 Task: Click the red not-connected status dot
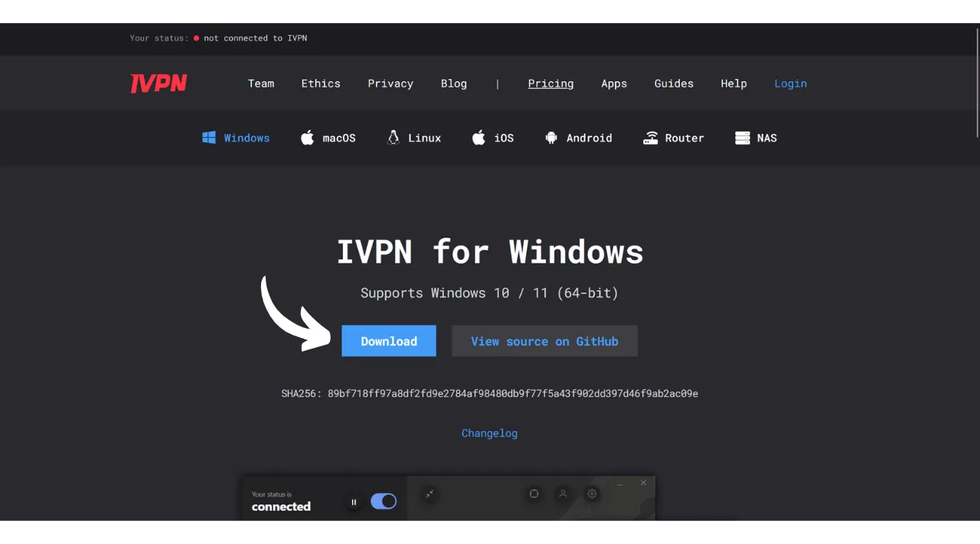(x=196, y=38)
